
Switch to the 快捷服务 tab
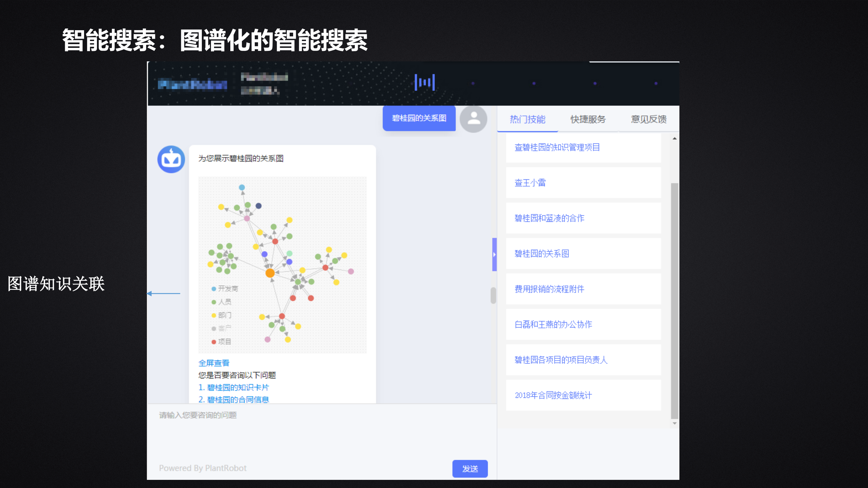pyautogui.click(x=588, y=119)
